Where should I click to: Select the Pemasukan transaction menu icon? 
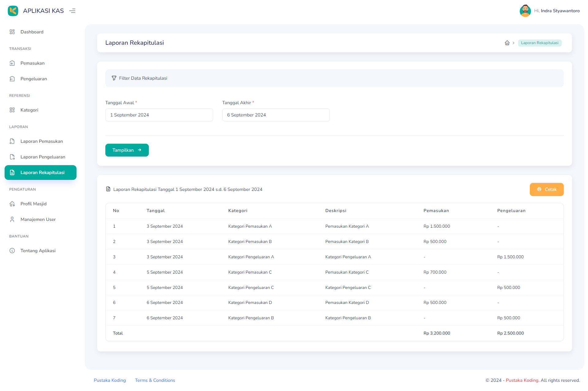(12, 63)
